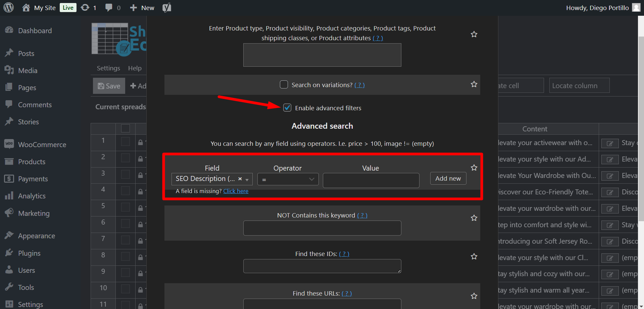Star the Find these IDs filter
Image resolution: width=644 pixels, height=309 pixels.
pyautogui.click(x=474, y=257)
